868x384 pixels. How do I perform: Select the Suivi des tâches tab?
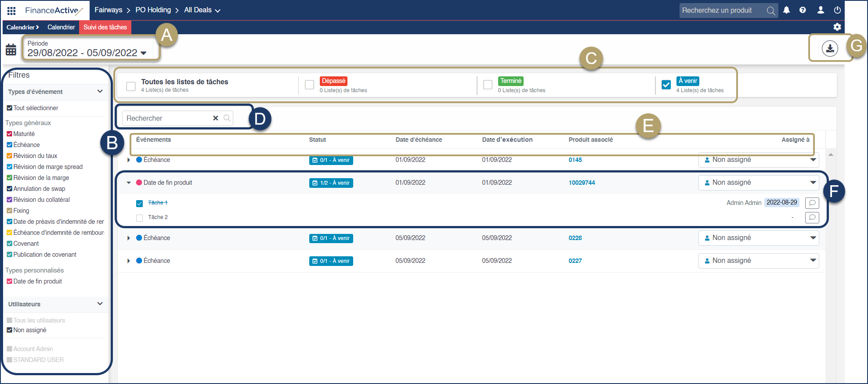coord(105,27)
